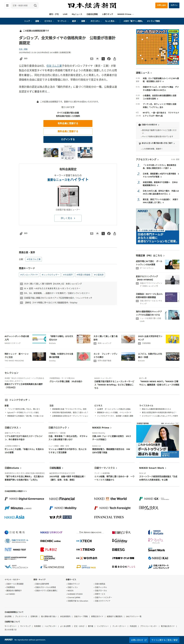
Task: Open 日経 中文网 logo link
Action: (61, 517)
